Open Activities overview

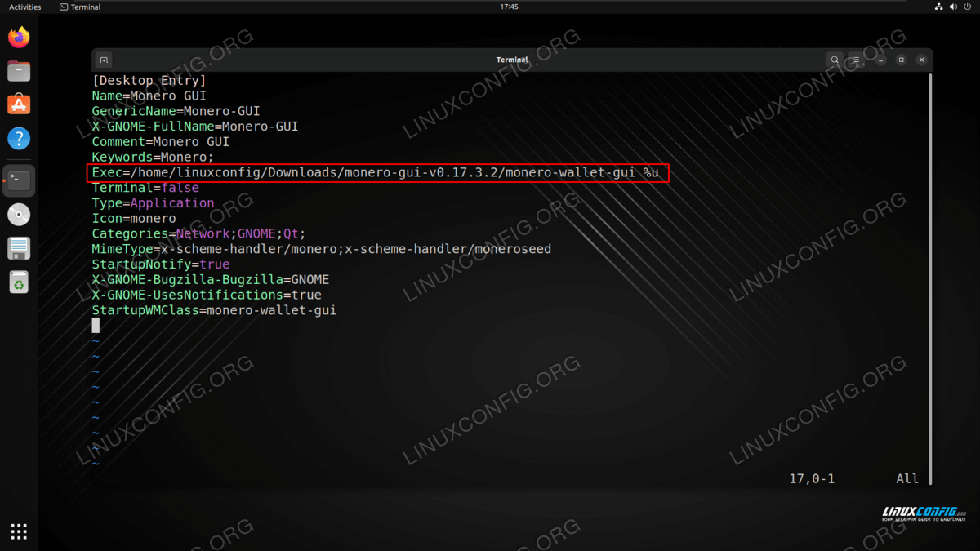(25, 7)
